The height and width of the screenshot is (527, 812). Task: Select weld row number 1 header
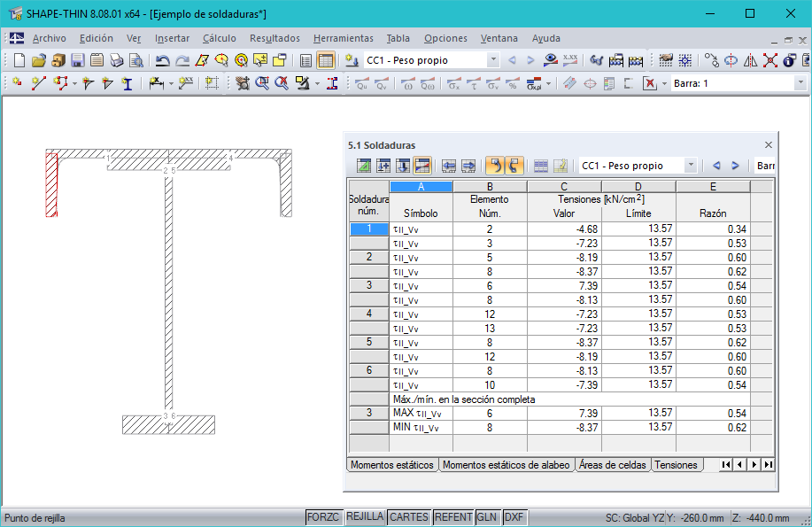pos(368,229)
